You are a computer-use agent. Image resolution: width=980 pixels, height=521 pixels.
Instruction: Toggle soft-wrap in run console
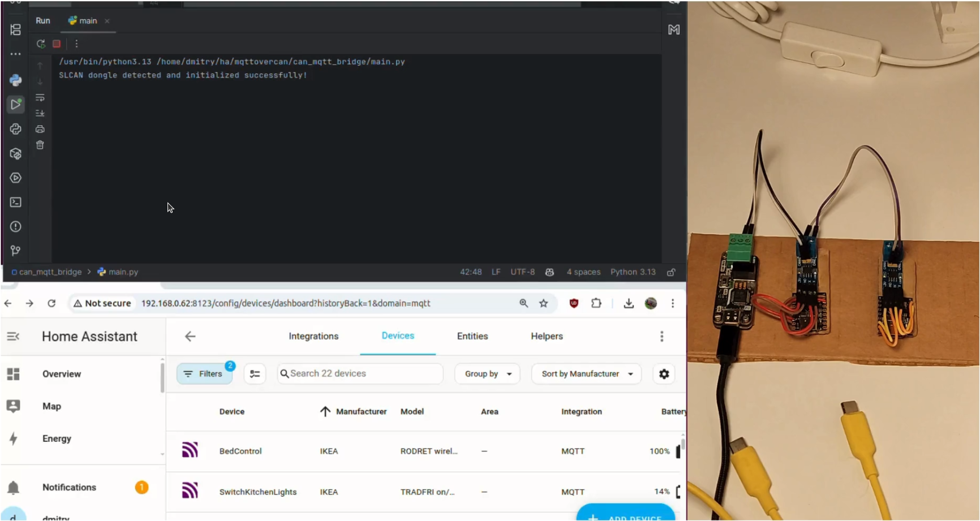(40, 98)
